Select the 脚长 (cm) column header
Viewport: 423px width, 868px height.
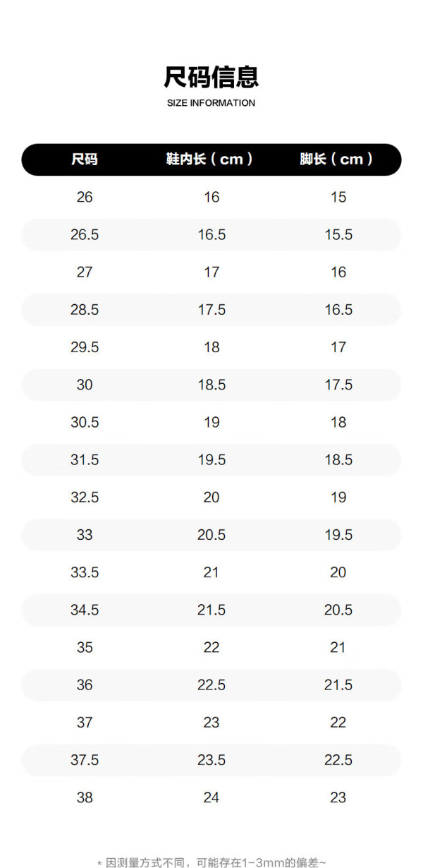click(337, 159)
